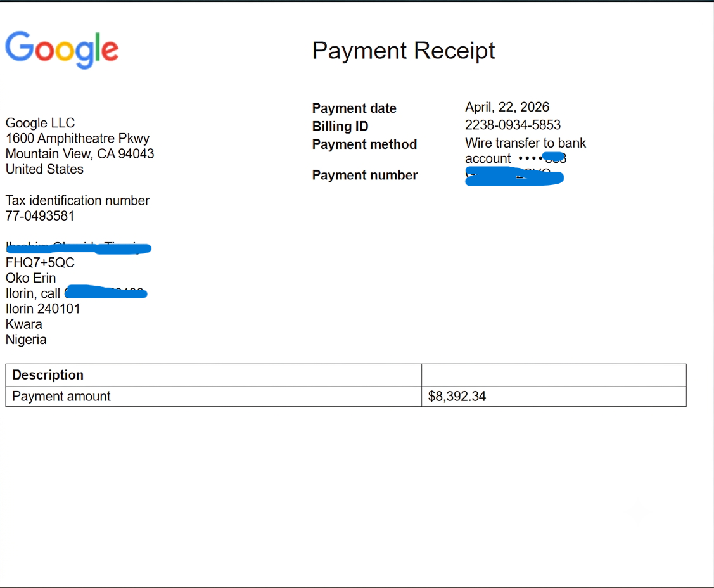Select the Google LLC company name
714x588 pixels.
tap(40, 123)
